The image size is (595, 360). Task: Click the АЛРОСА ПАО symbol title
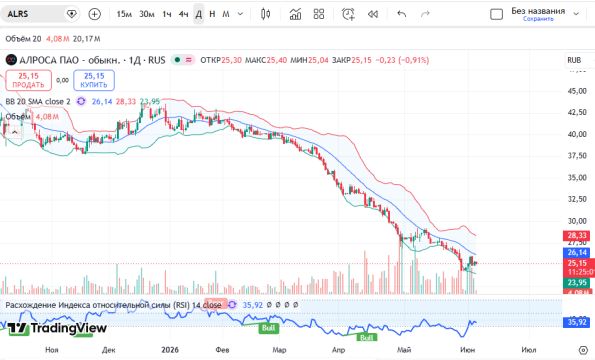[x=92, y=60]
